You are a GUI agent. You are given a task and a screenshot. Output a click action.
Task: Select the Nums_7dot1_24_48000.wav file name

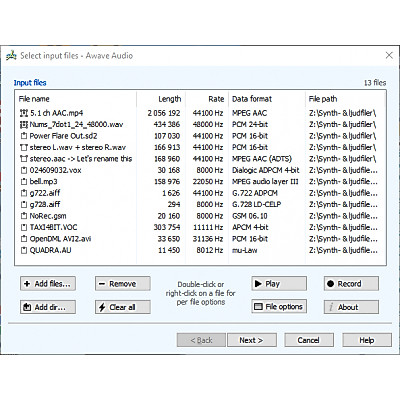[76, 125]
